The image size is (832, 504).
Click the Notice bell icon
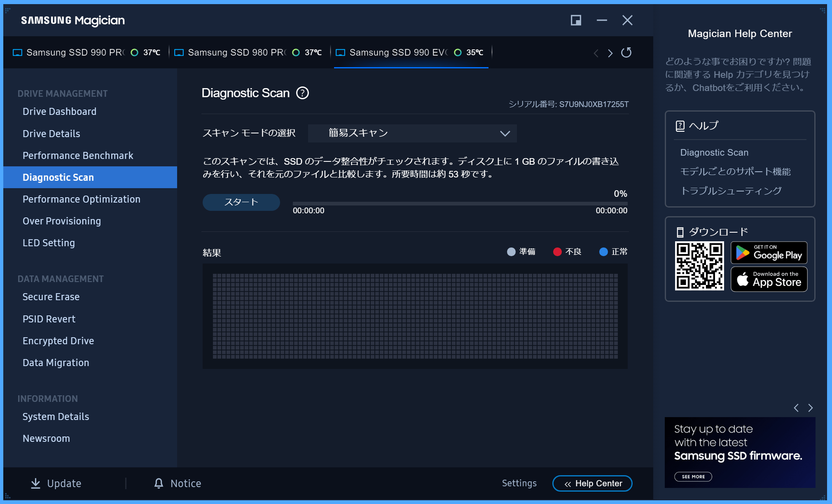click(x=159, y=483)
